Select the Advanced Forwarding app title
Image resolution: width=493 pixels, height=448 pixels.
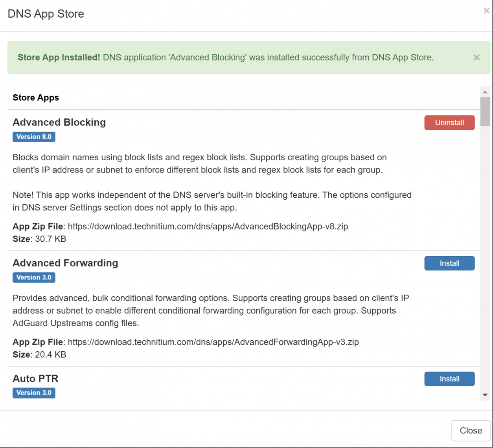[x=65, y=263]
